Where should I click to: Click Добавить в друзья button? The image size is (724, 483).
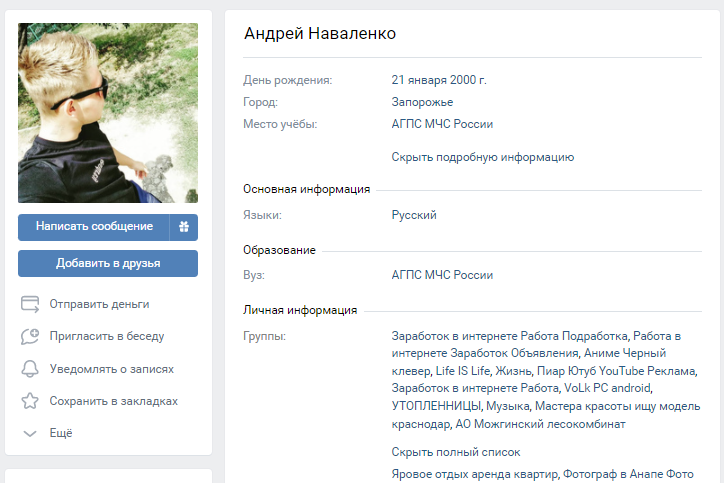click(x=108, y=263)
